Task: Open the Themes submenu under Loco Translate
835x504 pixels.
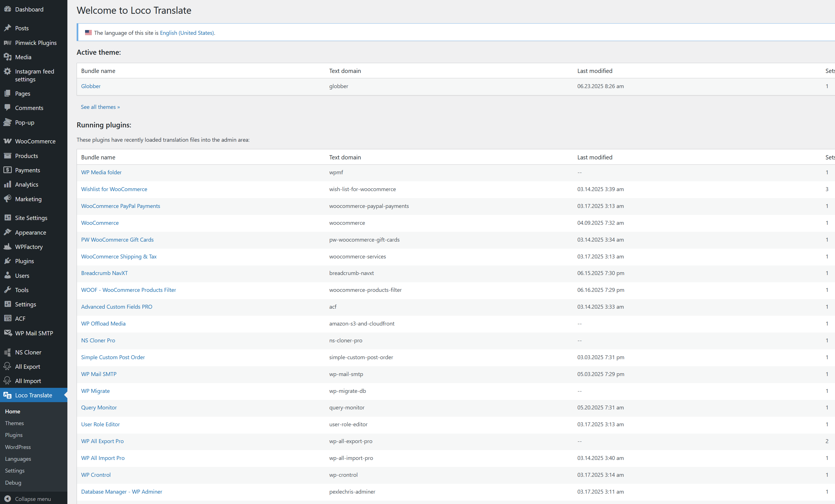Action: [14, 423]
